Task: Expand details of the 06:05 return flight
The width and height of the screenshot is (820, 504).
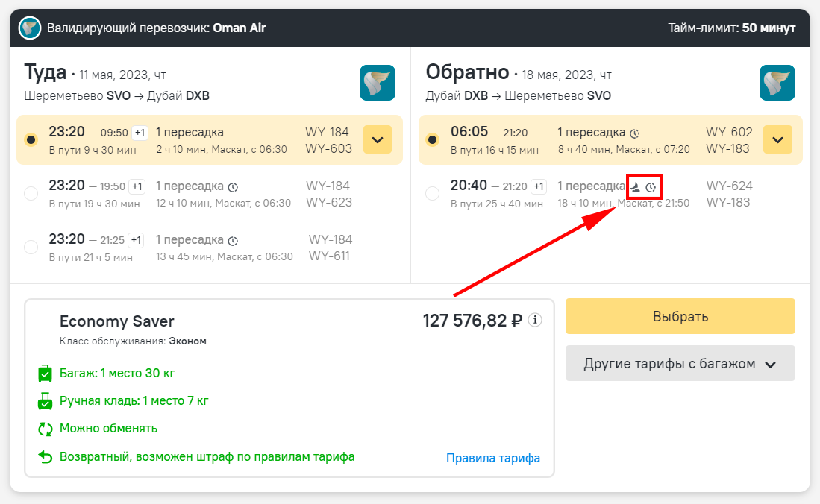Action: (x=778, y=139)
